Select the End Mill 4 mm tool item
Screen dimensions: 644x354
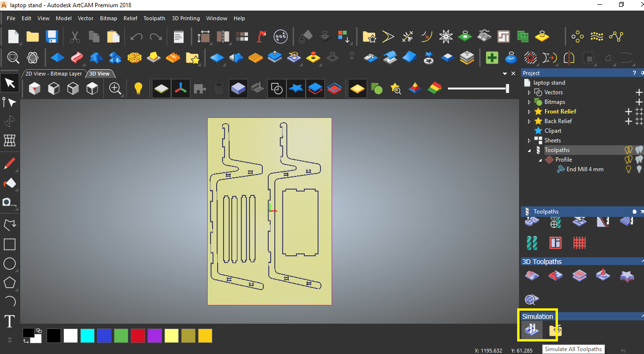[585, 169]
